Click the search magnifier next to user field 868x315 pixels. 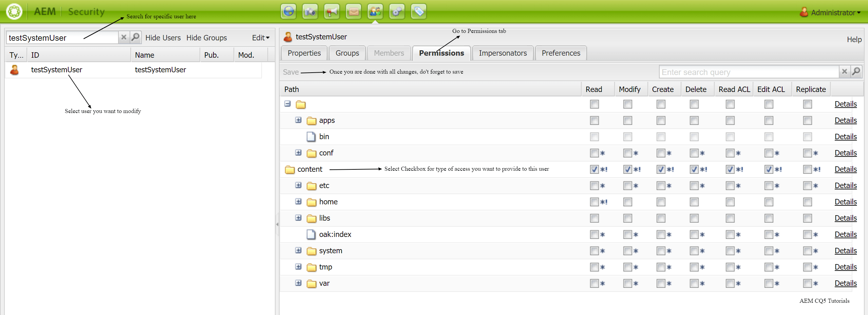click(x=135, y=37)
